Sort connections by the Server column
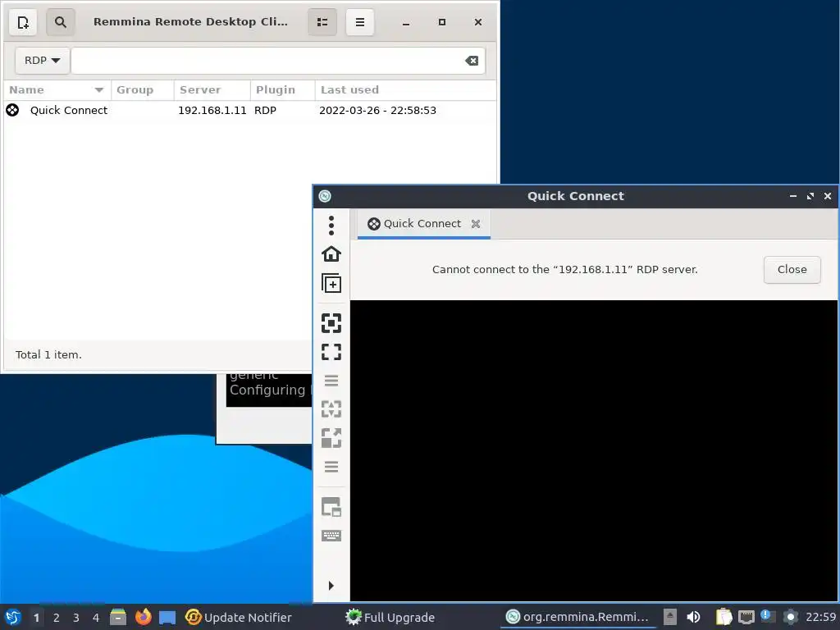This screenshot has width=840, height=630. [x=212, y=90]
